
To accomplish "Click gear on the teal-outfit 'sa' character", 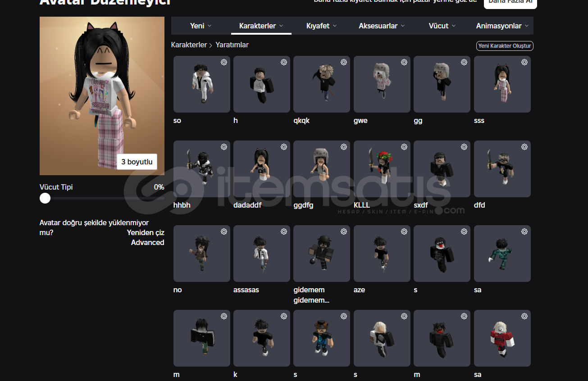I will click(524, 231).
